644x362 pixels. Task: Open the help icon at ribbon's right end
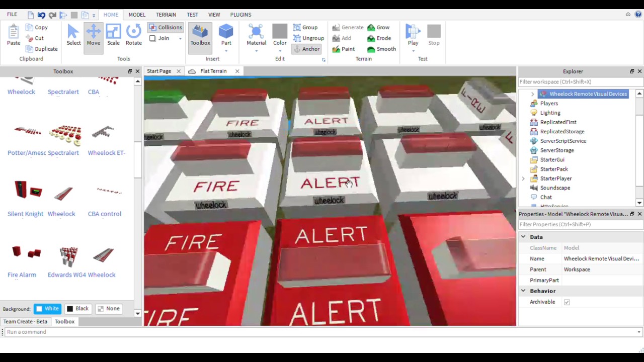638,15
